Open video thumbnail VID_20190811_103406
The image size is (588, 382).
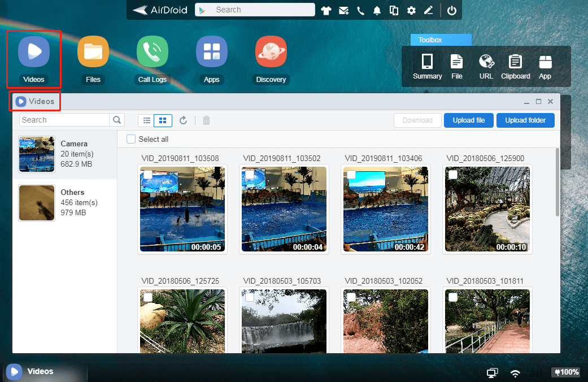(385, 209)
